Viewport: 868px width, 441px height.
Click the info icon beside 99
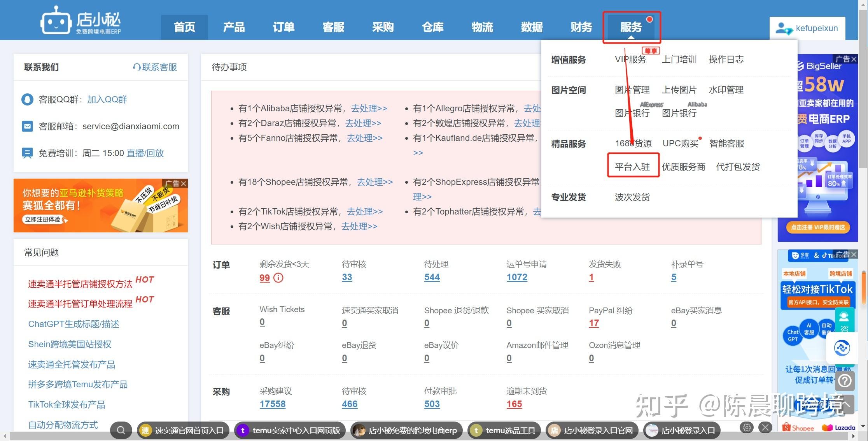[x=278, y=278]
